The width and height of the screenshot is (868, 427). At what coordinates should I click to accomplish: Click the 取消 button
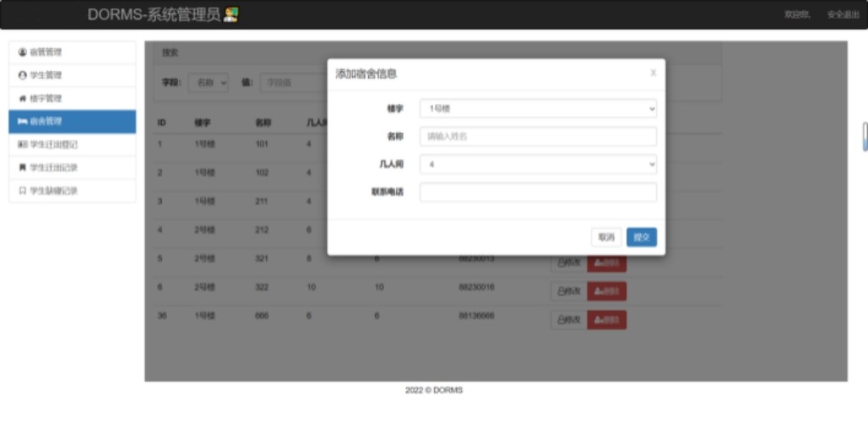pyautogui.click(x=606, y=237)
